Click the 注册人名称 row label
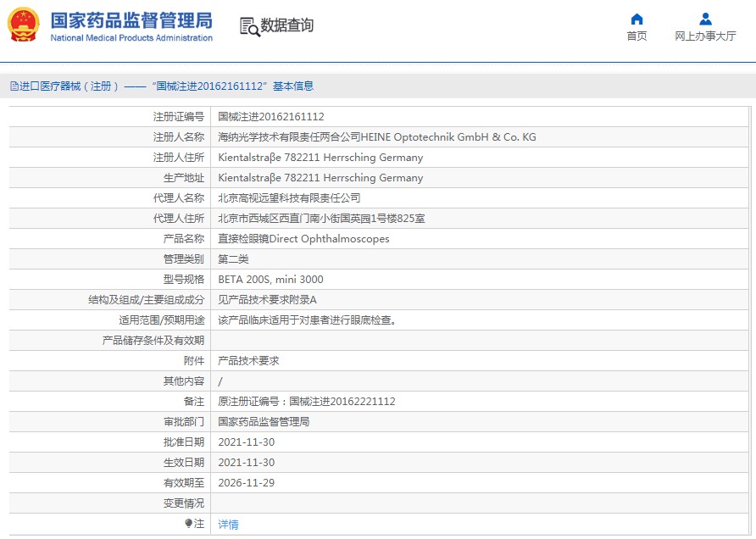The height and width of the screenshot is (539, 756). pos(179,137)
